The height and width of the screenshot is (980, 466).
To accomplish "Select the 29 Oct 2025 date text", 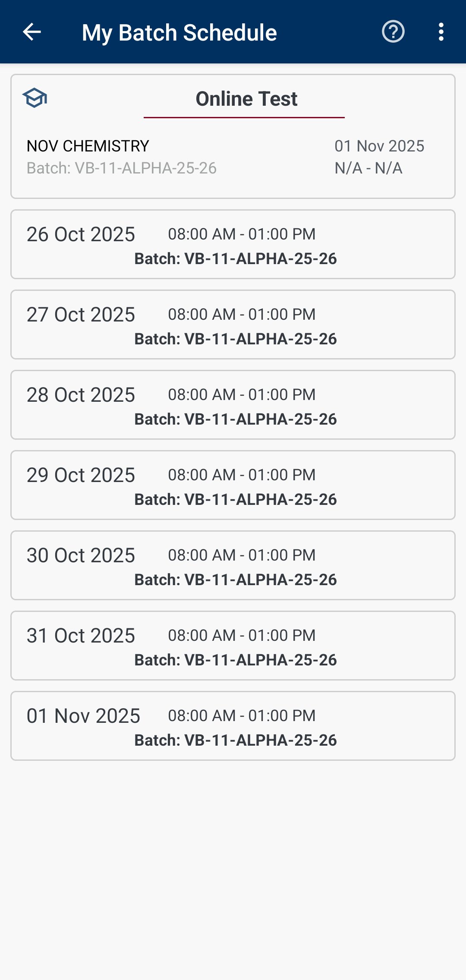I will [81, 475].
